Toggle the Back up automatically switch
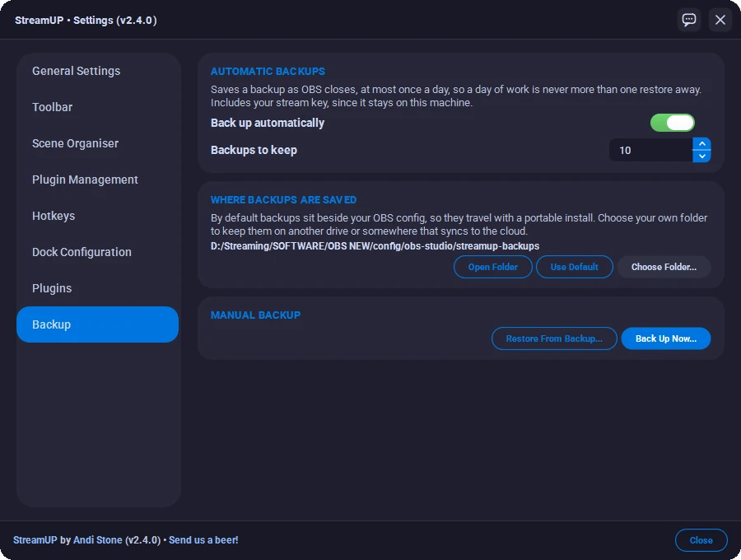741x560 pixels. click(x=672, y=123)
